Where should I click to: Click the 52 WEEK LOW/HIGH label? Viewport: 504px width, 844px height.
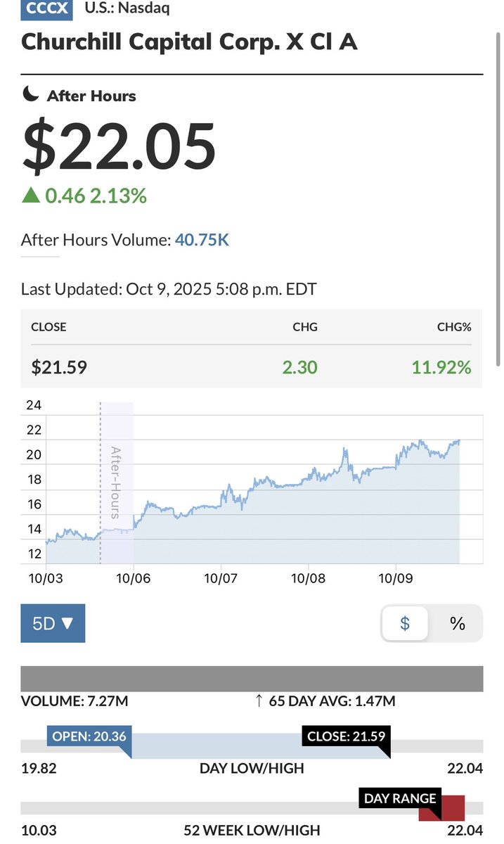252,831
